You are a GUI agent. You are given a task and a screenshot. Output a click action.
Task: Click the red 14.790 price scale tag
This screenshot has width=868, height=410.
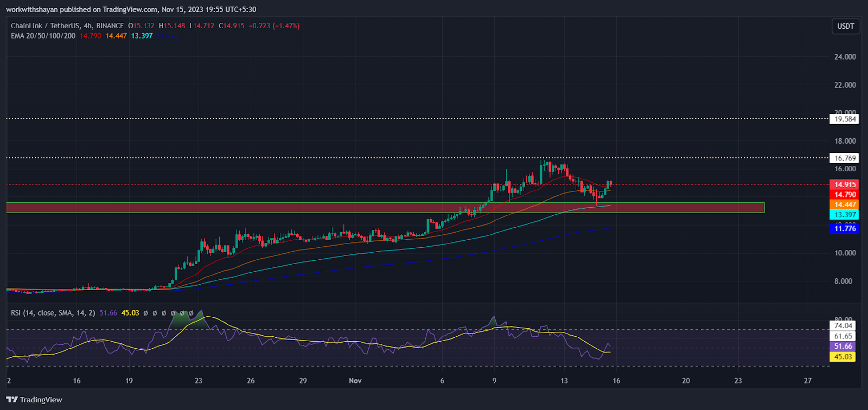pyautogui.click(x=845, y=195)
